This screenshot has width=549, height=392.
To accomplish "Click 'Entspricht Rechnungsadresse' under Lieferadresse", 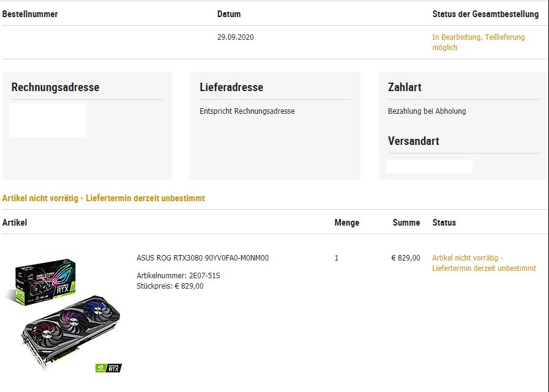I will (247, 111).
